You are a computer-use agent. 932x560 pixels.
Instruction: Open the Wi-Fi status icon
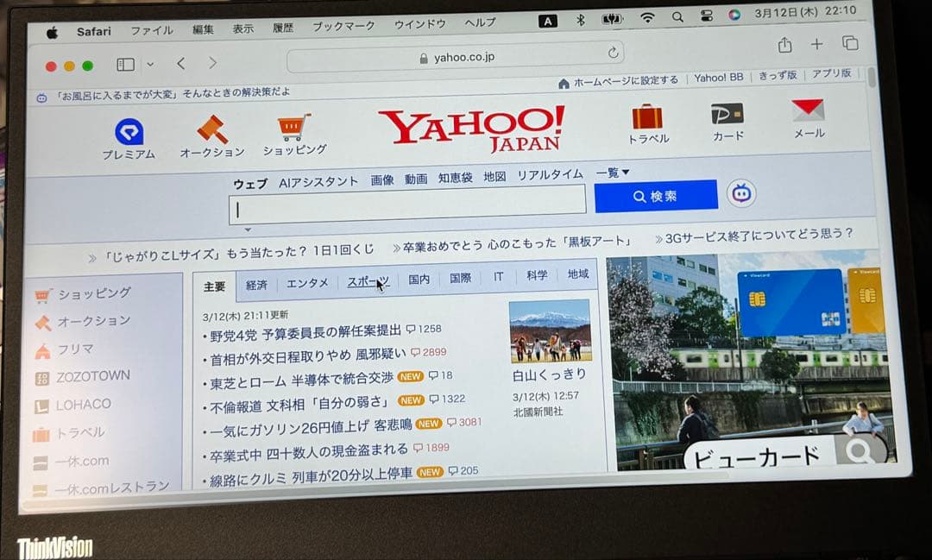point(647,18)
